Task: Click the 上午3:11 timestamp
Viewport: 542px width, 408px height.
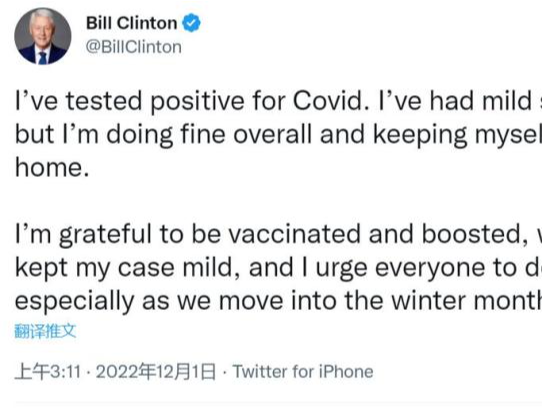Action: tap(48, 372)
